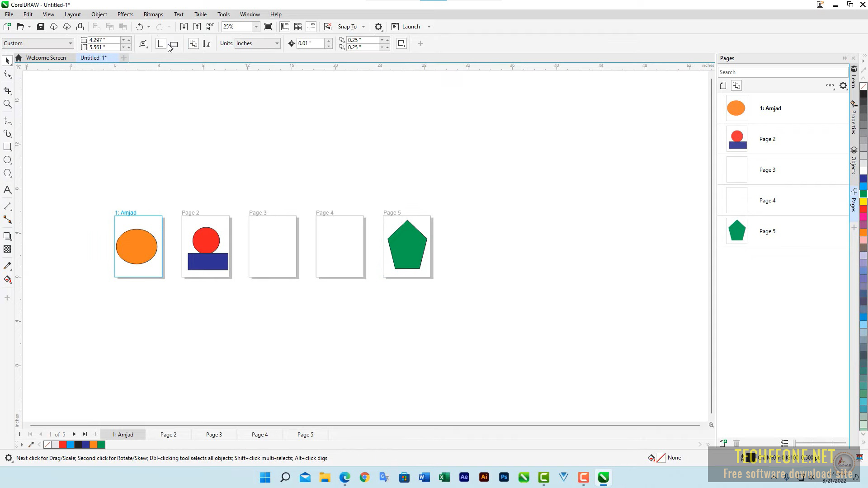Image resolution: width=868 pixels, height=488 pixels.
Task: Select the Text tool in the toolbox
Action: click(7, 190)
